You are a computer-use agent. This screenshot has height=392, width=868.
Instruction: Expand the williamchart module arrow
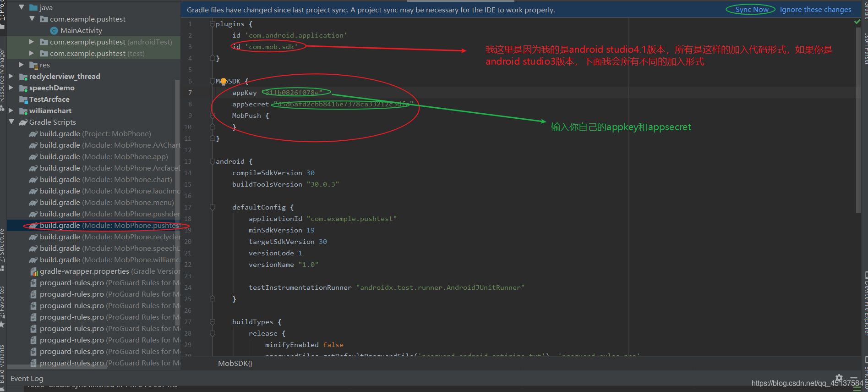pos(11,110)
